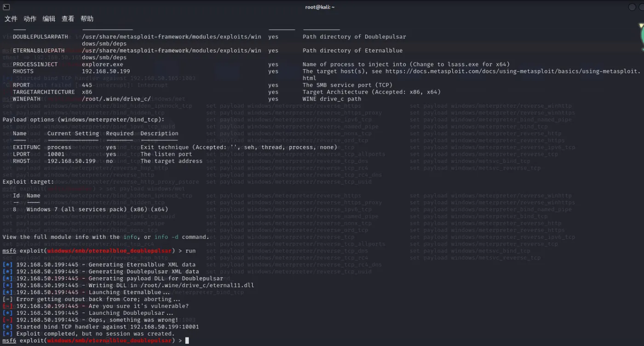Click the LPORT option name
This screenshot has height=346, width=644.
coord(22,154)
